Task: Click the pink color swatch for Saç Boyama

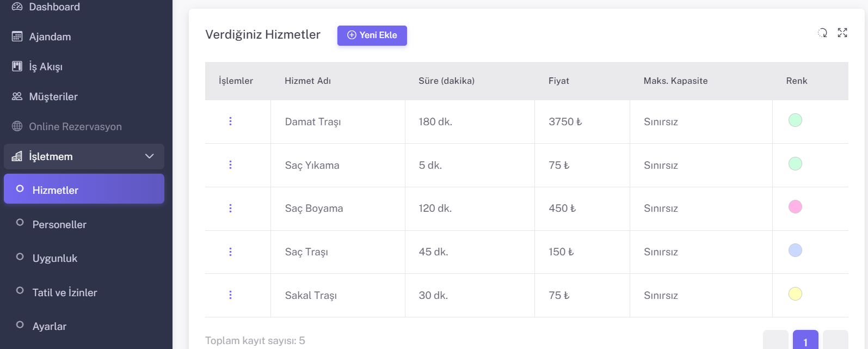Action: (x=795, y=207)
